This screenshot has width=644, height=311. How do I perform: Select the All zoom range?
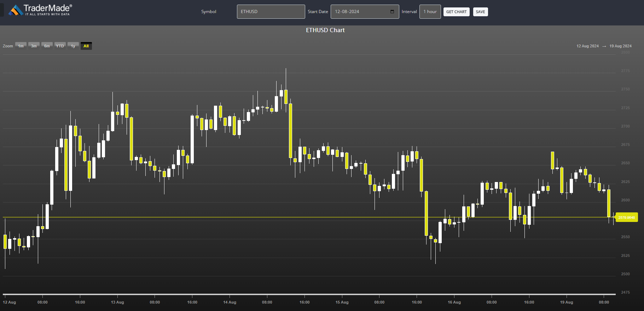coord(86,46)
